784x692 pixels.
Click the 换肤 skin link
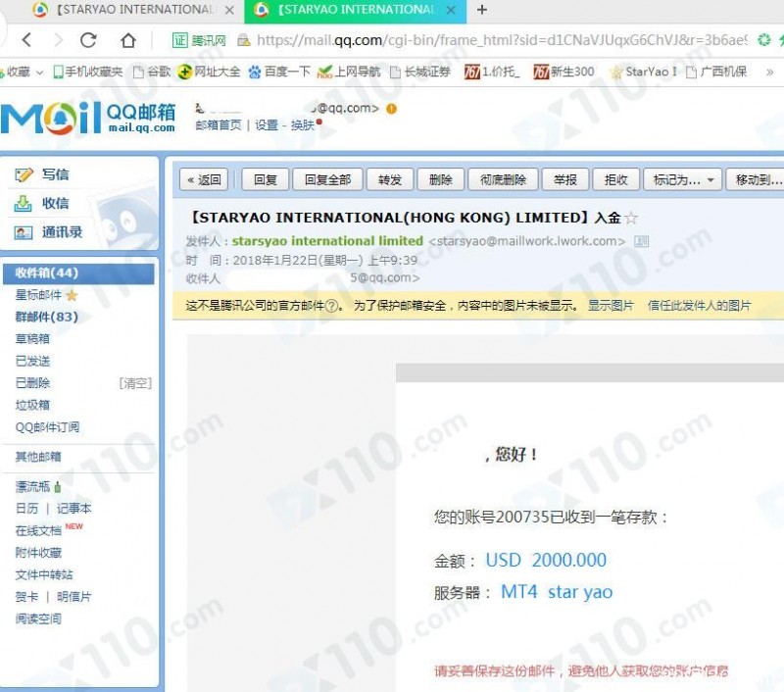click(x=303, y=125)
